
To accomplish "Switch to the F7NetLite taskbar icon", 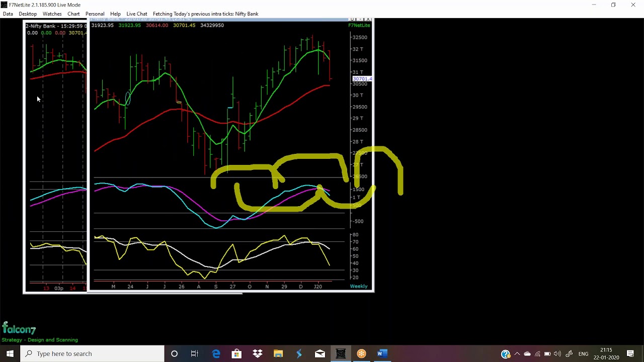I will 341,353.
